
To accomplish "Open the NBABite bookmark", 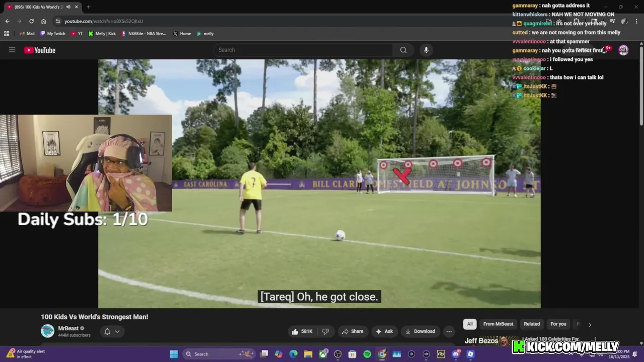I will click(x=143, y=34).
